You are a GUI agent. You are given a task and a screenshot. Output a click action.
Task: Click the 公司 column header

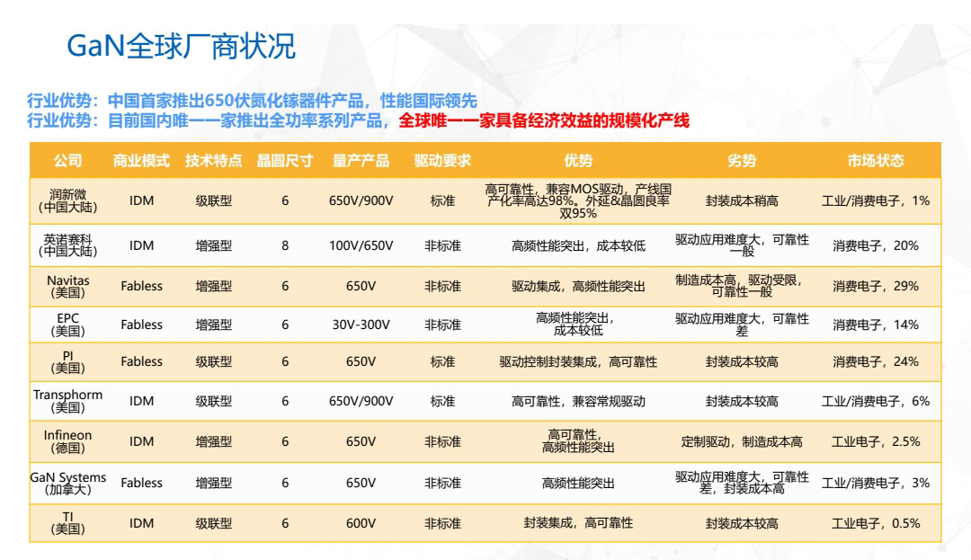tap(67, 161)
